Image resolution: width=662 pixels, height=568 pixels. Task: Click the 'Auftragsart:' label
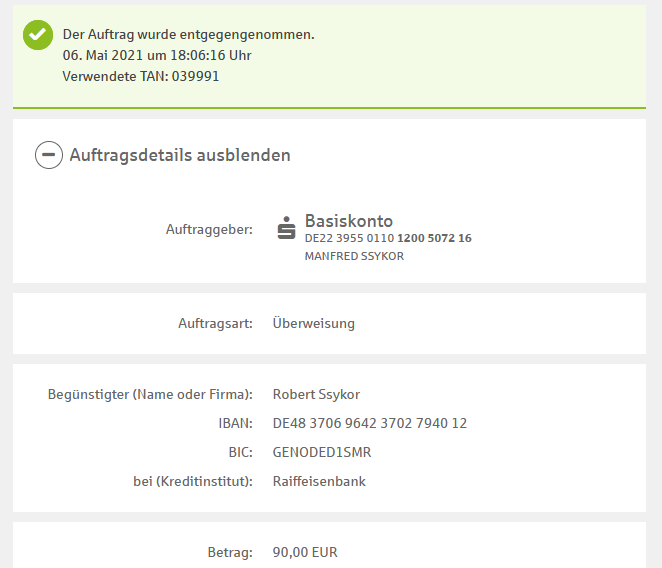pos(215,323)
